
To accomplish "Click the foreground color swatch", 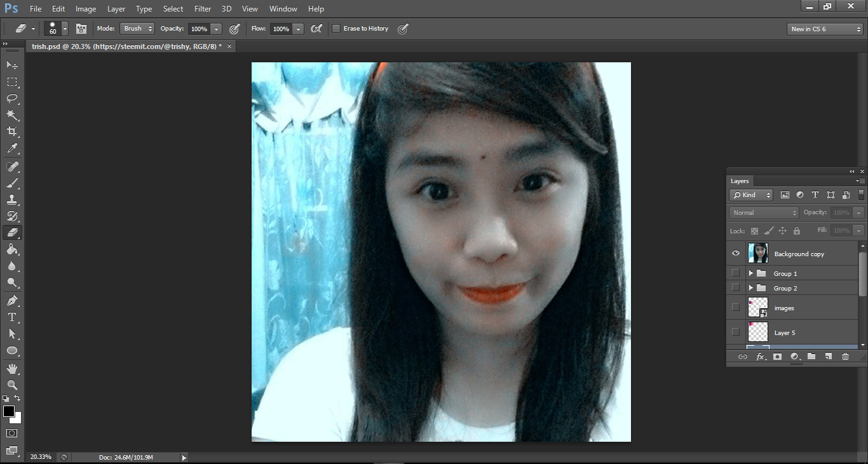I will pos(9,411).
